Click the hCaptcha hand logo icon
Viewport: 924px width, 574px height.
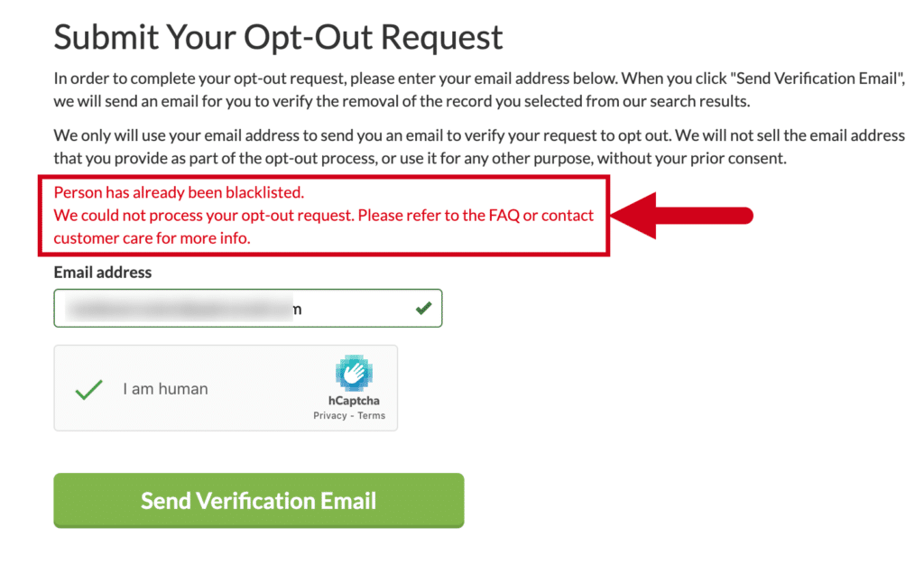(354, 373)
